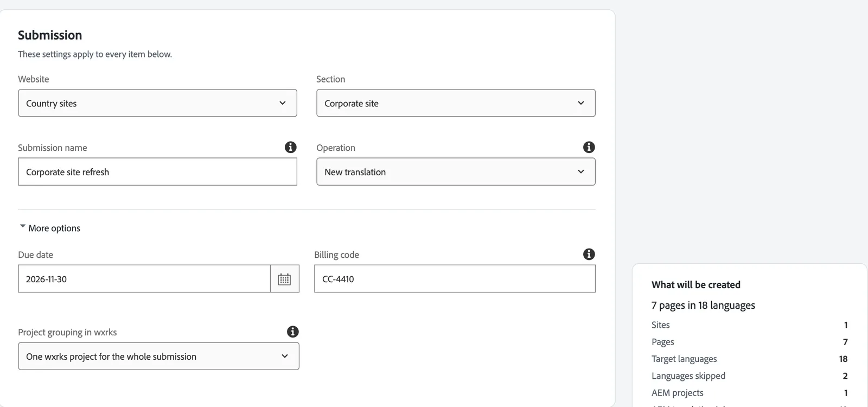Click the 'Submission' section heading

click(x=50, y=35)
